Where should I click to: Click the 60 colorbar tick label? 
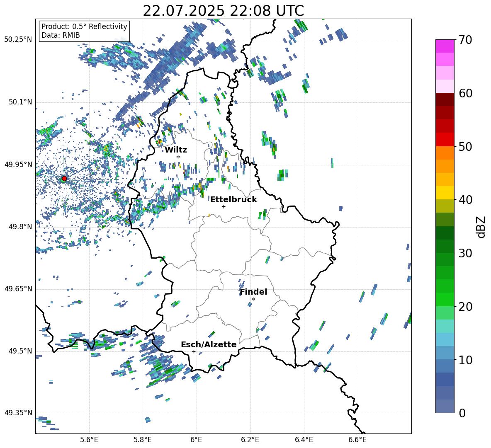465,93
